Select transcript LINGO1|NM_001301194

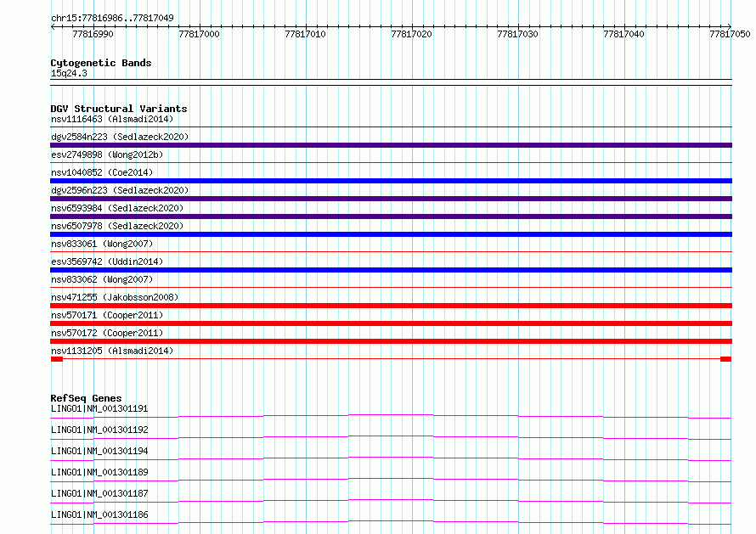click(99, 451)
